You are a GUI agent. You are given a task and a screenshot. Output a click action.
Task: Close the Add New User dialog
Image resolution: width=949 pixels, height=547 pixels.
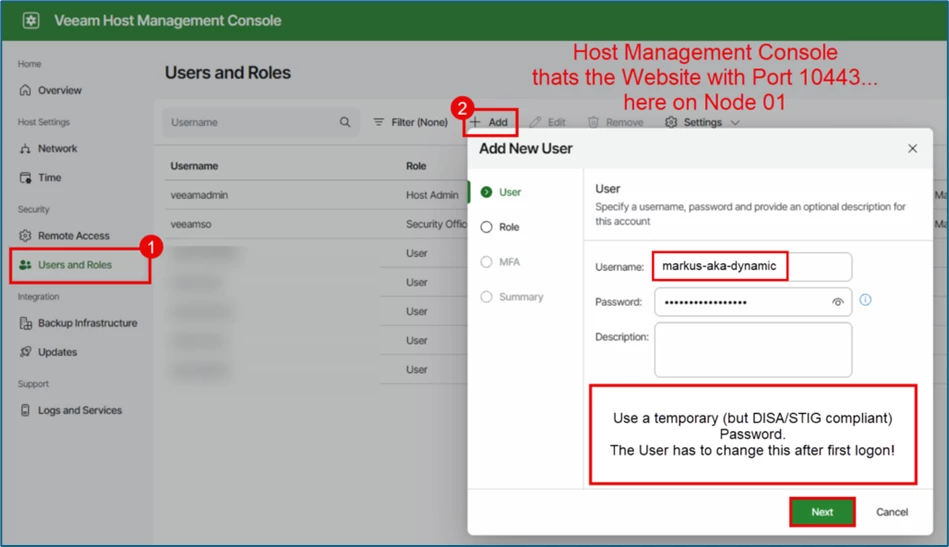point(913,148)
